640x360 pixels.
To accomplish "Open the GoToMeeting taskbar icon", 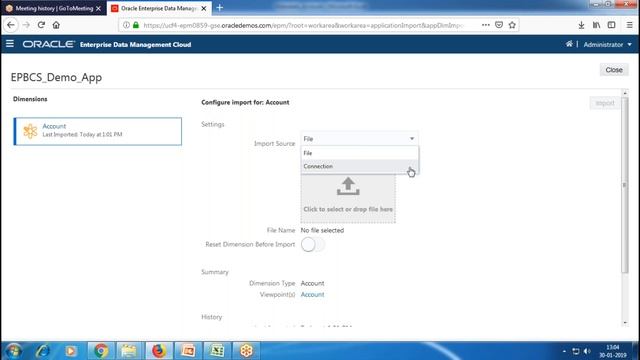I will [246, 351].
